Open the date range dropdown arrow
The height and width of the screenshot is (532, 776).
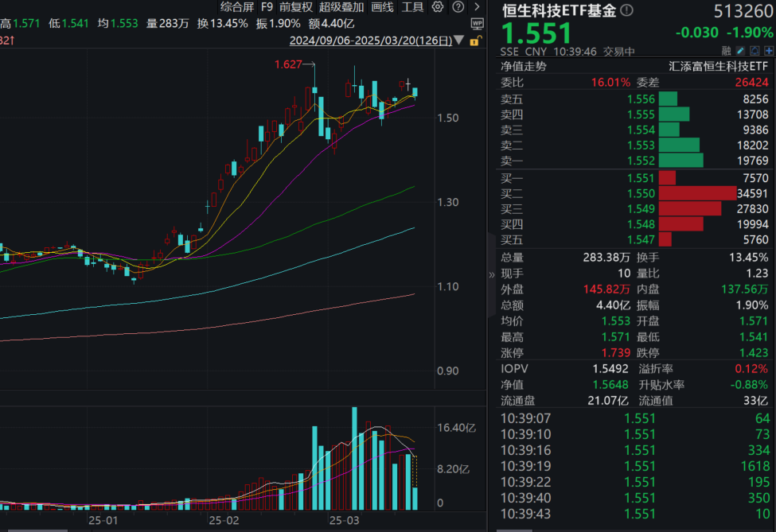coord(458,40)
